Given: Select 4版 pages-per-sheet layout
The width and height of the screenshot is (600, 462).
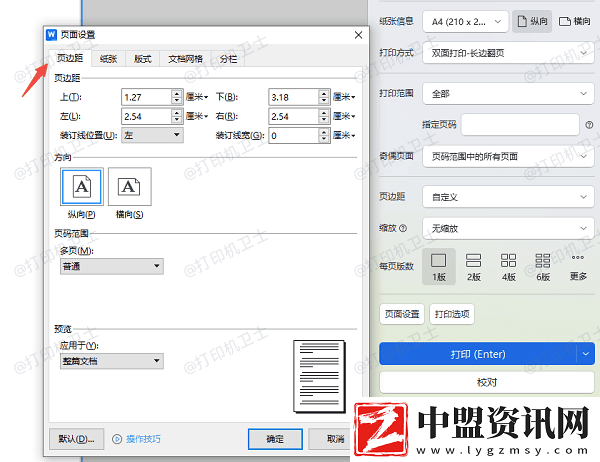Looking at the screenshot, I should click(509, 267).
